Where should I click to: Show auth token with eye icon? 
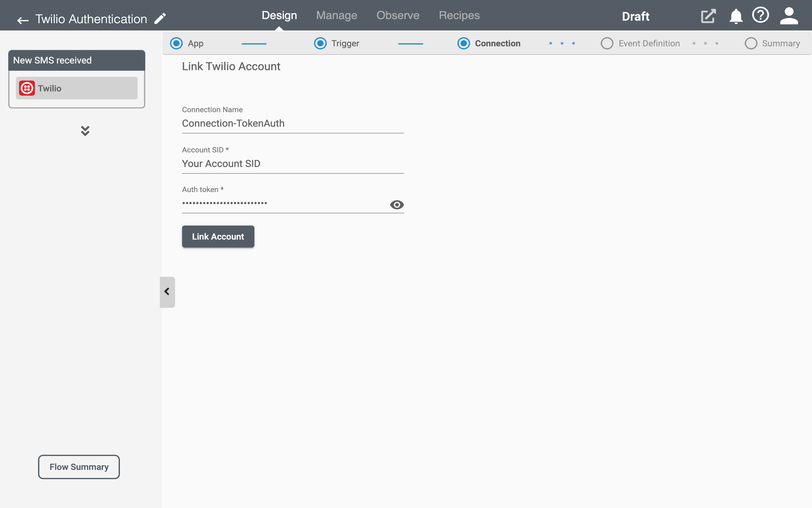click(x=396, y=204)
